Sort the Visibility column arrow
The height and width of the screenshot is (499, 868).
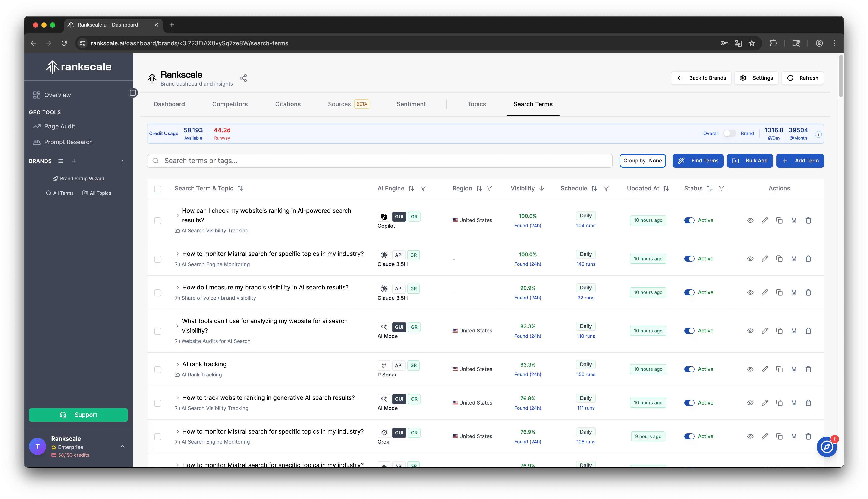click(x=541, y=189)
